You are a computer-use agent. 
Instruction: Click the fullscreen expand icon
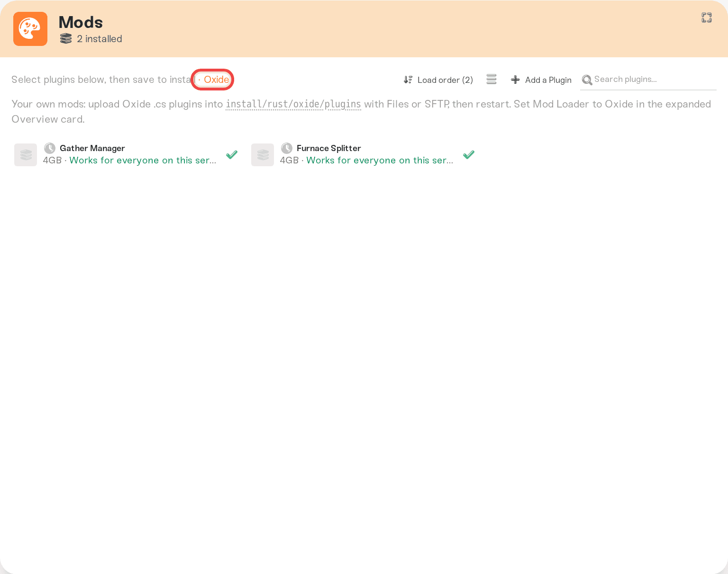(x=707, y=18)
